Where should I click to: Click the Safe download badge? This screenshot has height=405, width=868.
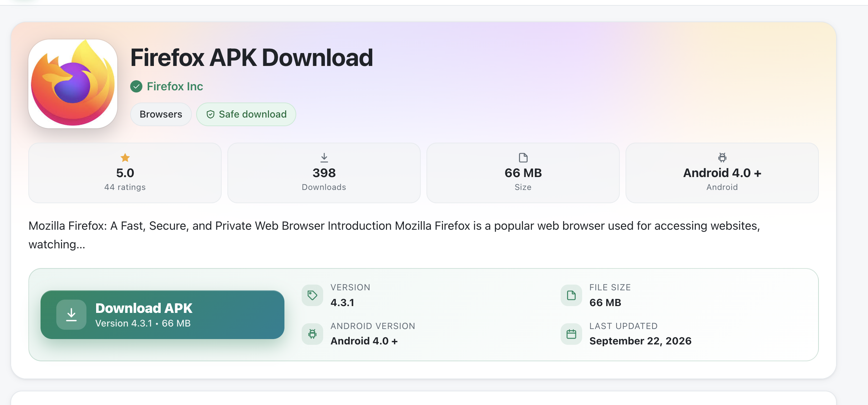click(x=246, y=114)
